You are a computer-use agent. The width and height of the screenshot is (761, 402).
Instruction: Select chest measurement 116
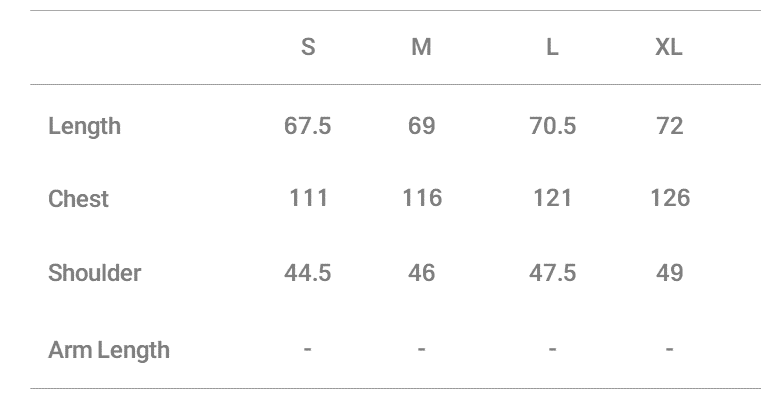click(x=421, y=198)
